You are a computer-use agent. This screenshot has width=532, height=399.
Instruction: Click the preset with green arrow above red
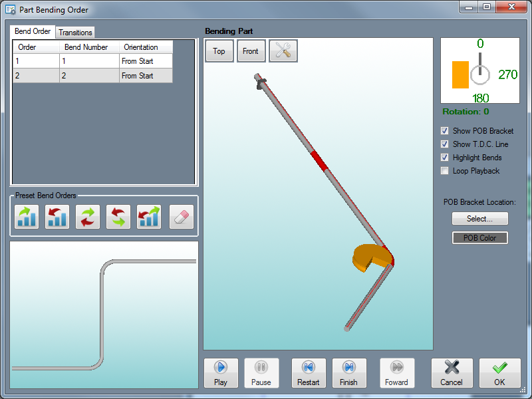pos(88,217)
